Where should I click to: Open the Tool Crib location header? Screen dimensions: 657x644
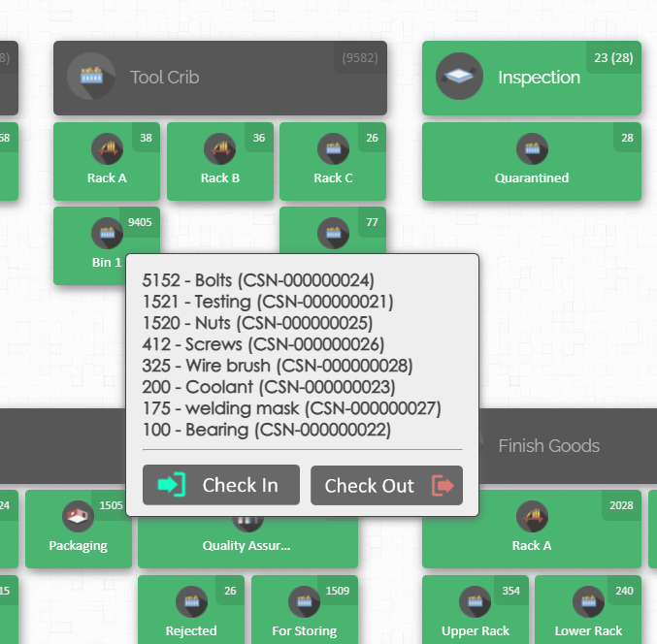[x=220, y=78]
